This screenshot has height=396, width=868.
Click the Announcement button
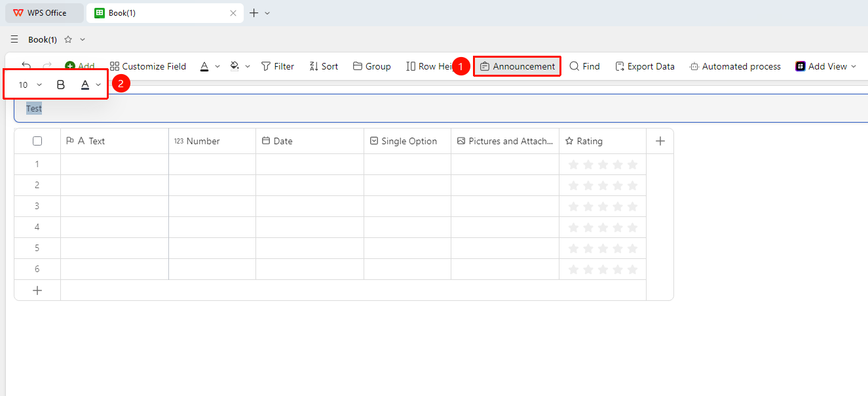(517, 66)
